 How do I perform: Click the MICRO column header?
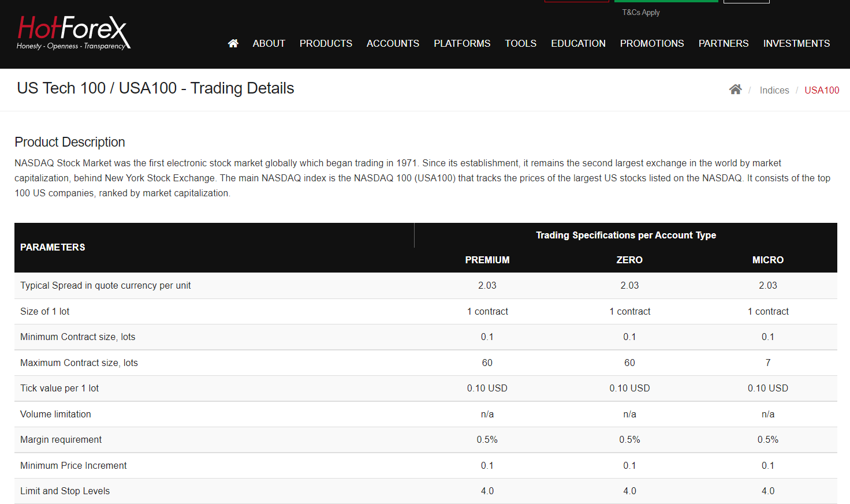(x=768, y=260)
